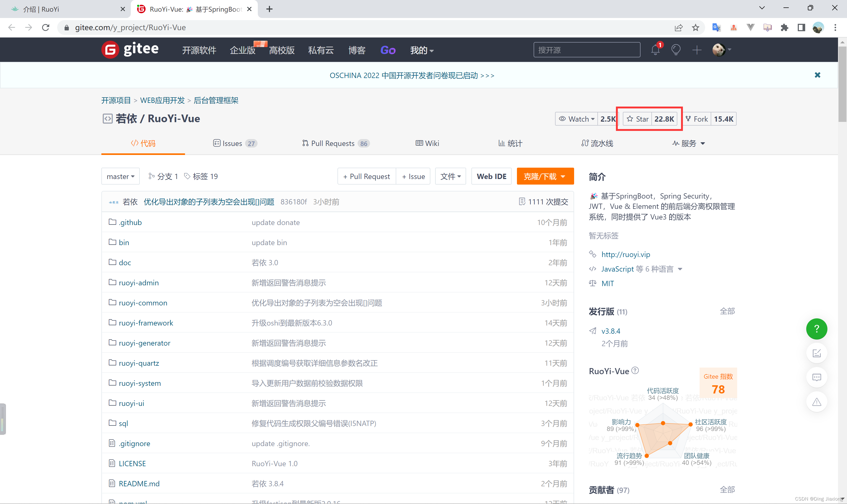Open the http://ruoyi.vip link

(625, 254)
